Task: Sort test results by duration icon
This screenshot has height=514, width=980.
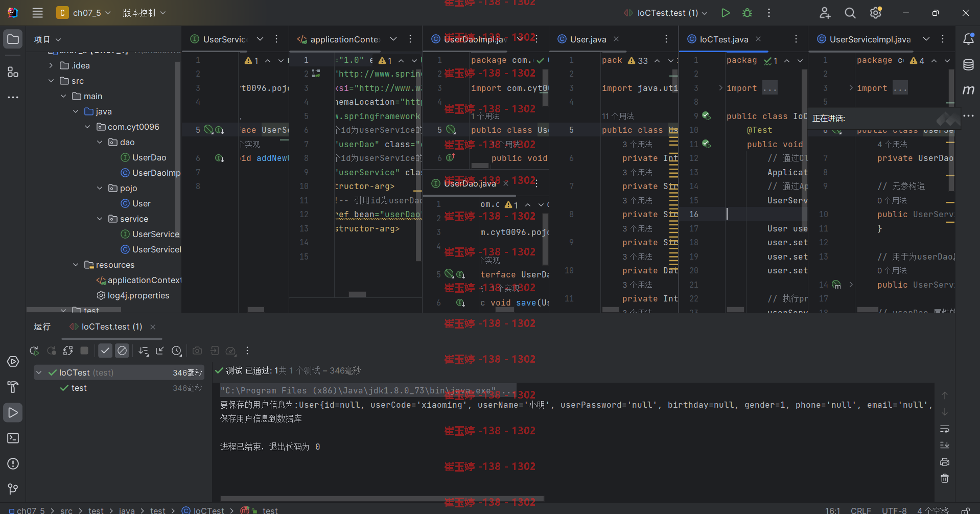Action: click(x=144, y=351)
